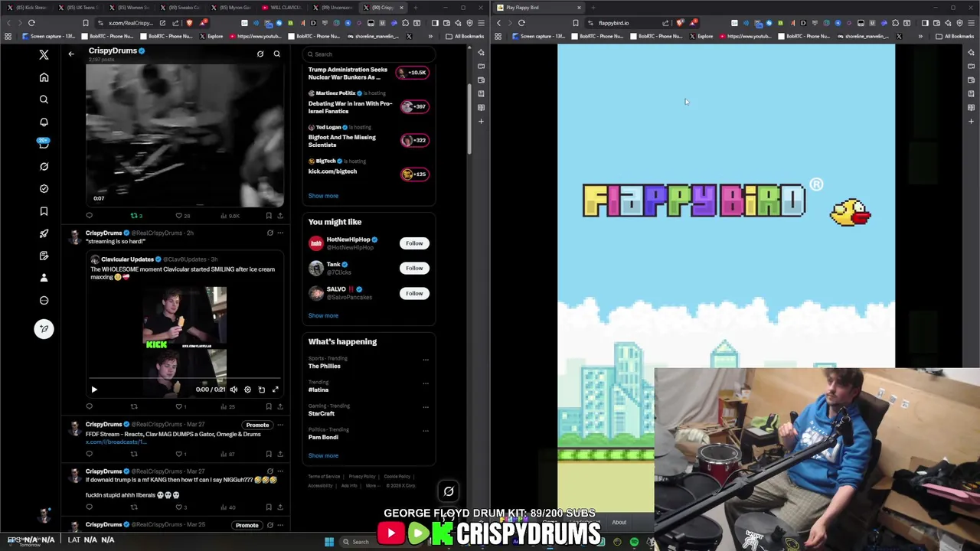This screenshot has height=551, width=980.
Task: Open All Bookmarks folder in right browser
Action: coord(955,36)
